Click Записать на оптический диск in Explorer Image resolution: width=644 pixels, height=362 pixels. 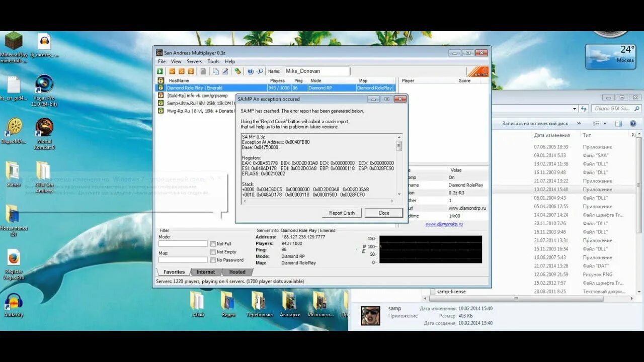coord(535,123)
